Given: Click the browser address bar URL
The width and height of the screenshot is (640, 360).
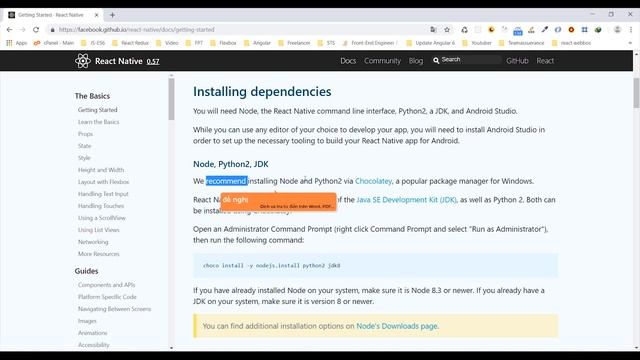Looking at the screenshot, I should tap(136, 30).
